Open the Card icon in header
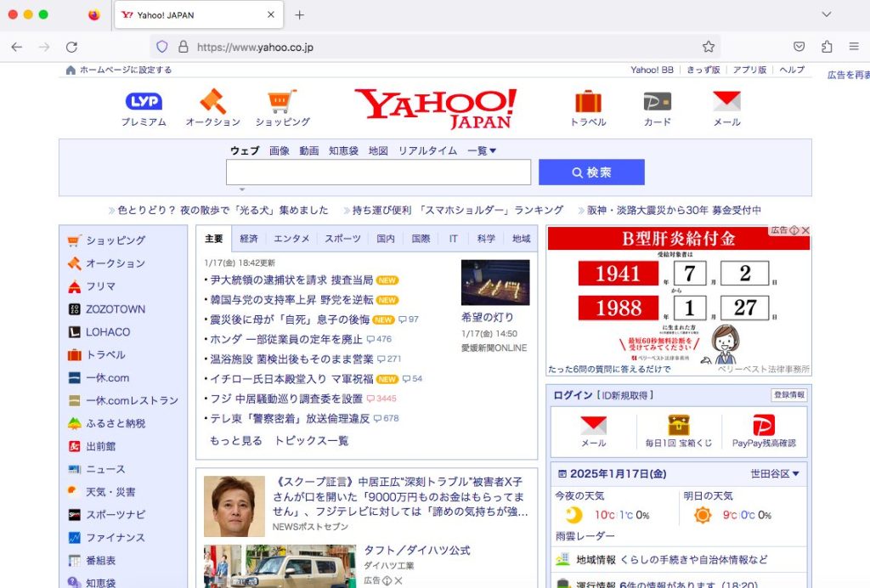 [658, 101]
